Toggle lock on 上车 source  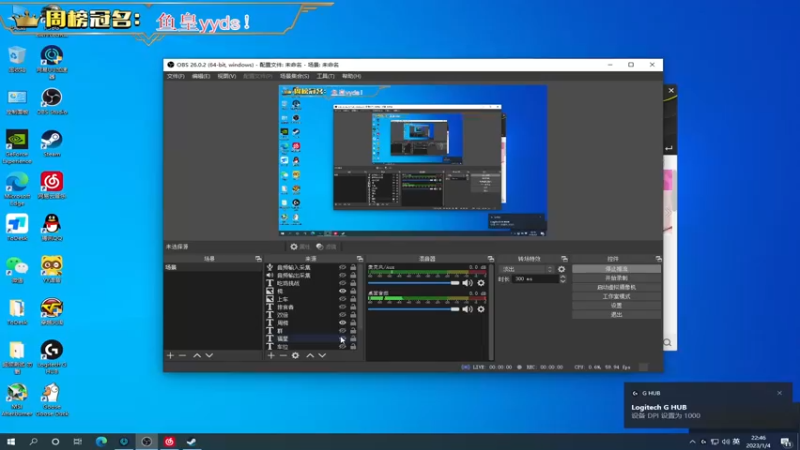tap(353, 299)
